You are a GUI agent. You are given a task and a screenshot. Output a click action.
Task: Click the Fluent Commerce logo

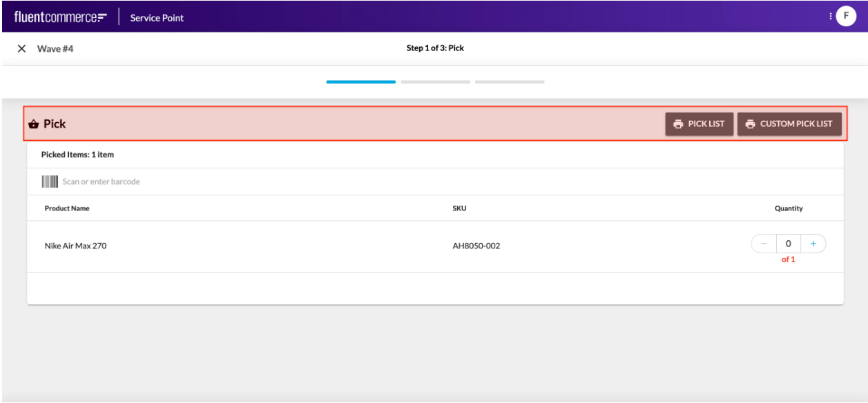(x=60, y=17)
